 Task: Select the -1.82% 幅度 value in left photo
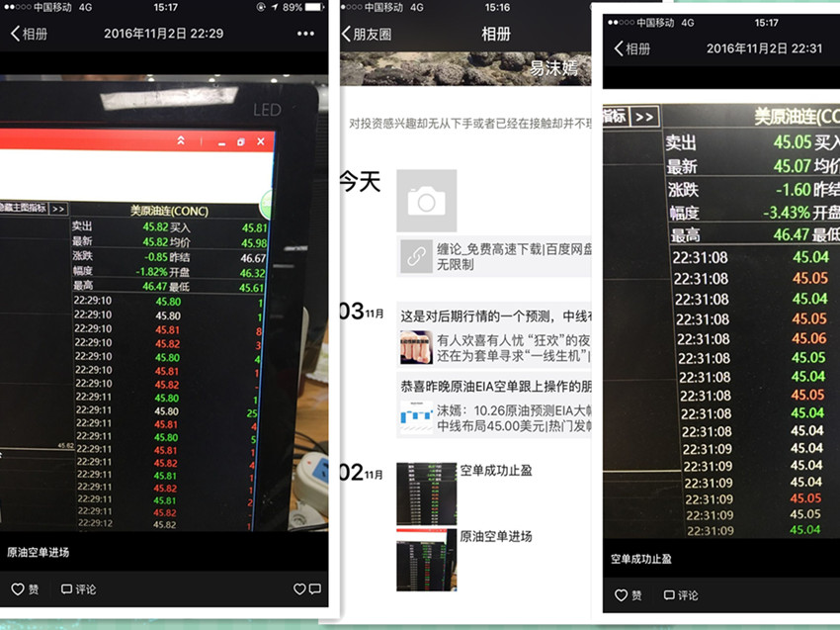point(151,271)
